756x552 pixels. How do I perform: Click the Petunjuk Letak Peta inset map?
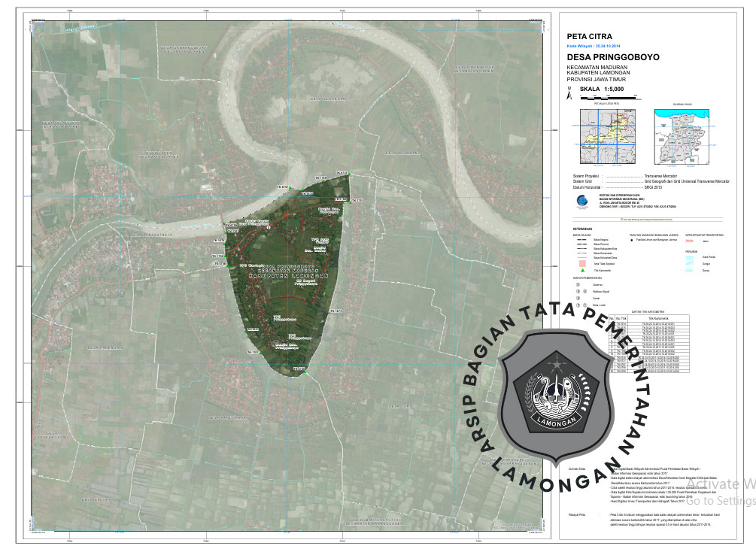pyautogui.click(x=606, y=136)
